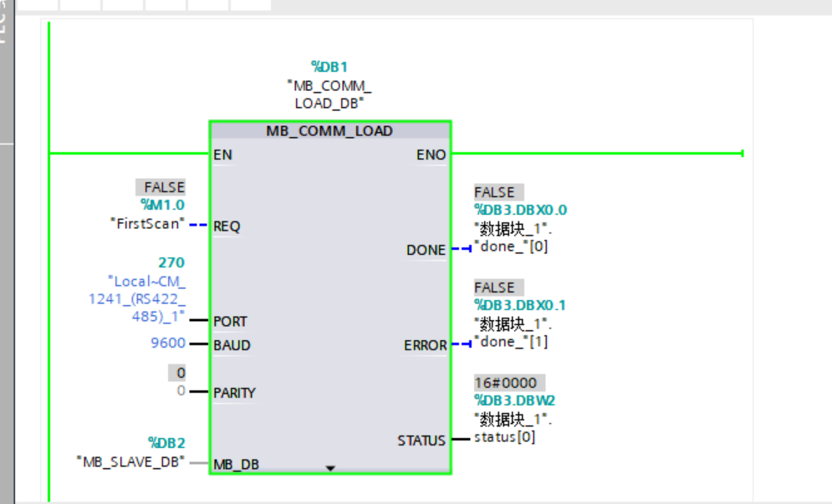Select the "MB_SLAVE_DB" operand at MB_DB

[x=130, y=461]
